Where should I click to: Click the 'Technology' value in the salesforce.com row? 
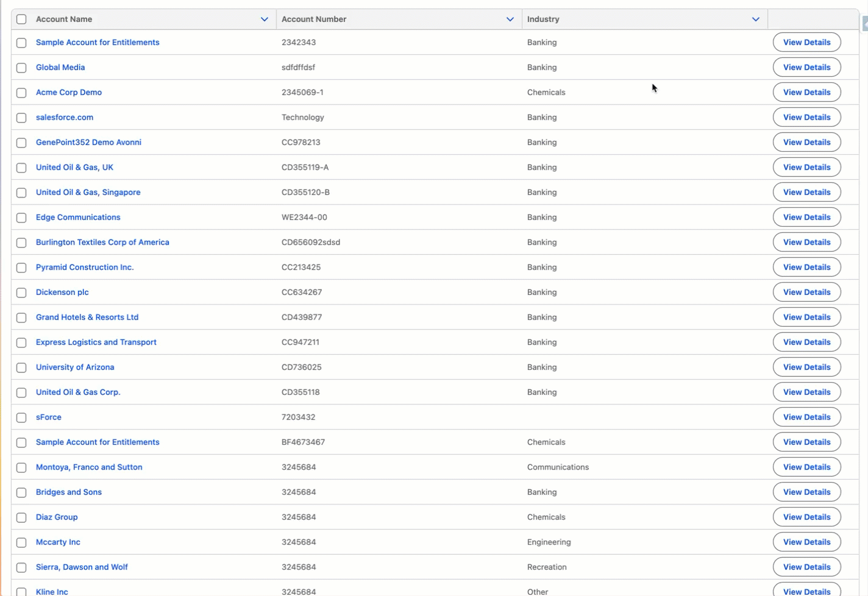pos(303,118)
